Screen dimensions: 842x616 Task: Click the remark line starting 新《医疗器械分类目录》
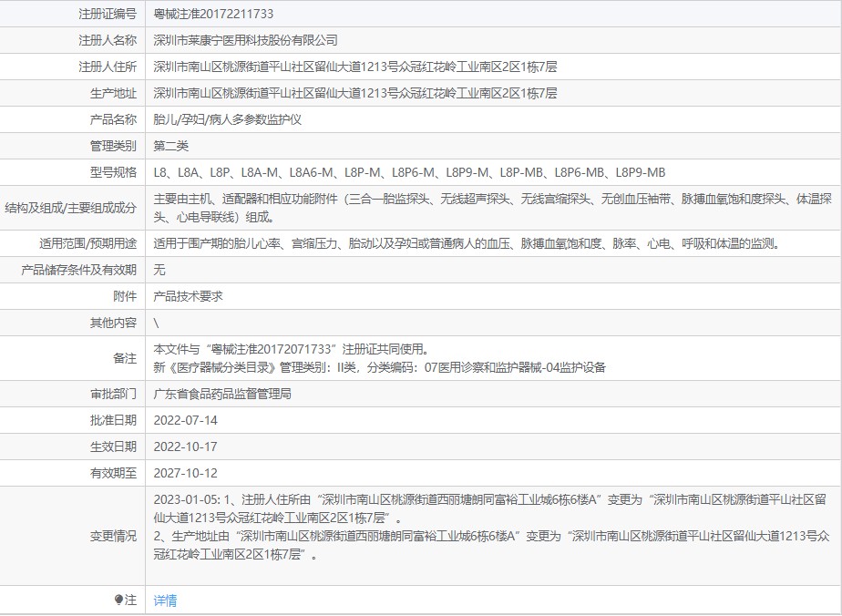coord(380,367)
